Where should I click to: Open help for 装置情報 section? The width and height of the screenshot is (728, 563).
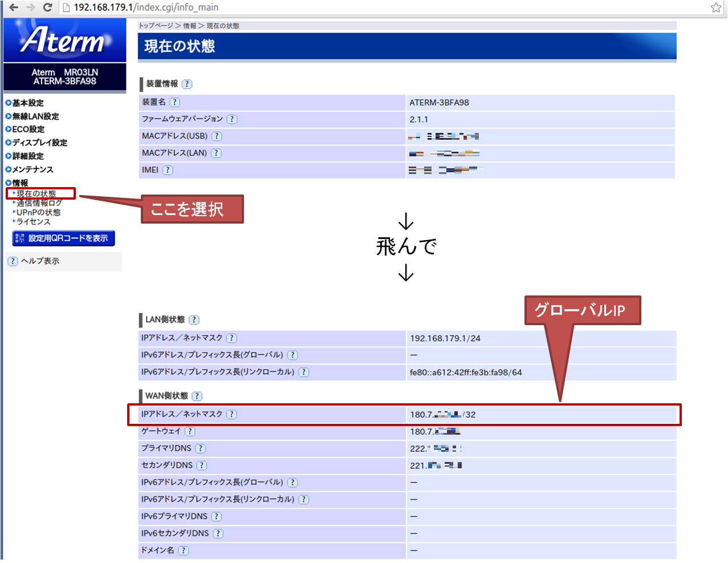click(187, 84)
